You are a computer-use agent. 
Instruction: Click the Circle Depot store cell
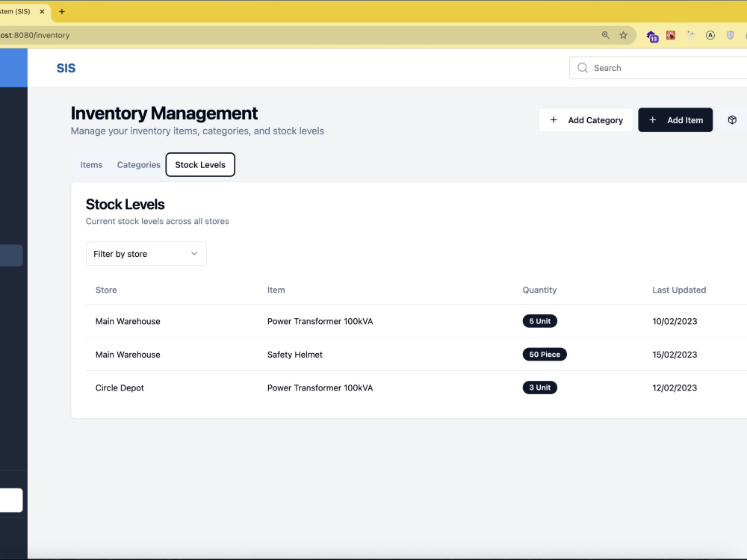coord(119,388)
